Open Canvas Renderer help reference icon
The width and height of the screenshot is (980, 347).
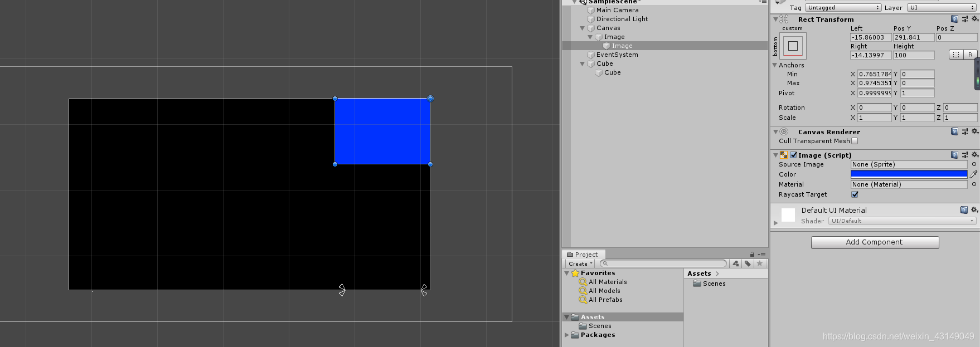(955, 131)
